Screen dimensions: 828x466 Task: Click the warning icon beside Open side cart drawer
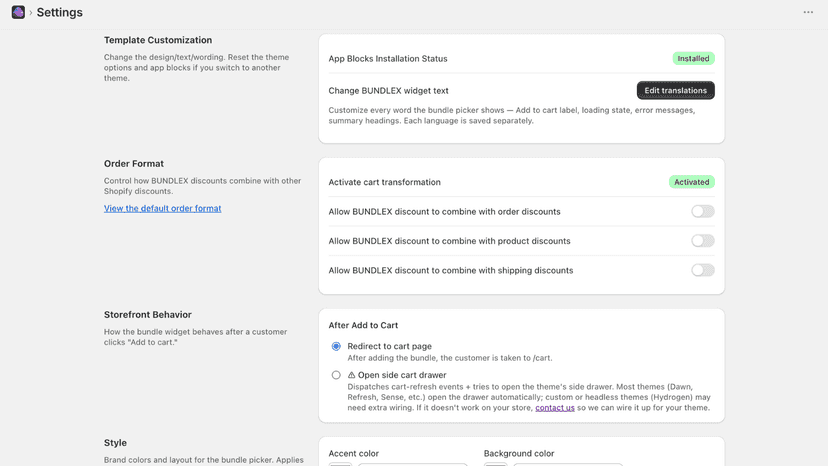[x=351, y=375]
